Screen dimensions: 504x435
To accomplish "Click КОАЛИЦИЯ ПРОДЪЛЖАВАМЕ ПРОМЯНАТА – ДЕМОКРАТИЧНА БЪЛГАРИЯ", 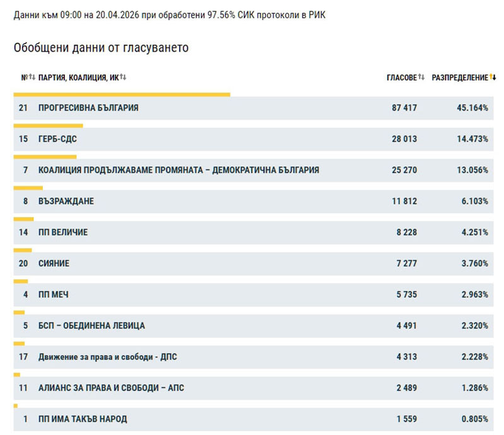I will [x=178, y=170].
